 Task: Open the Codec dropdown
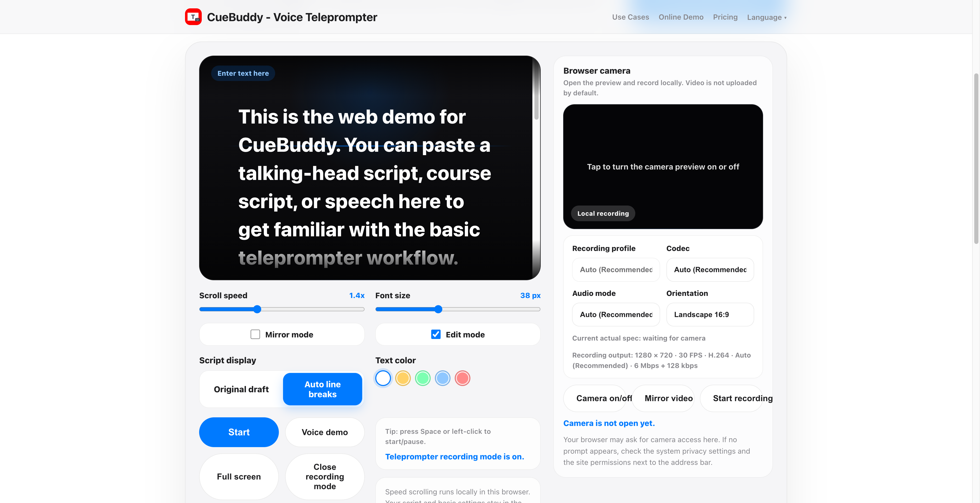click(710, 270)
